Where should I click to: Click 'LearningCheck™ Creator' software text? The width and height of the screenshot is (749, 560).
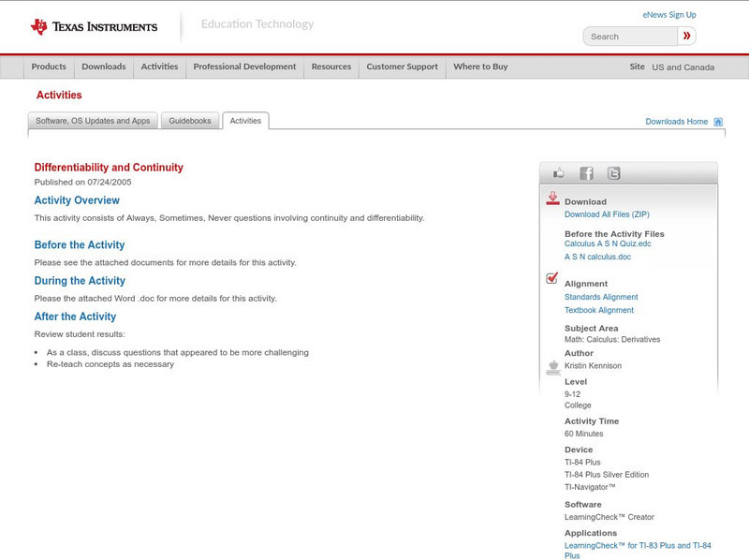(609, 518)
